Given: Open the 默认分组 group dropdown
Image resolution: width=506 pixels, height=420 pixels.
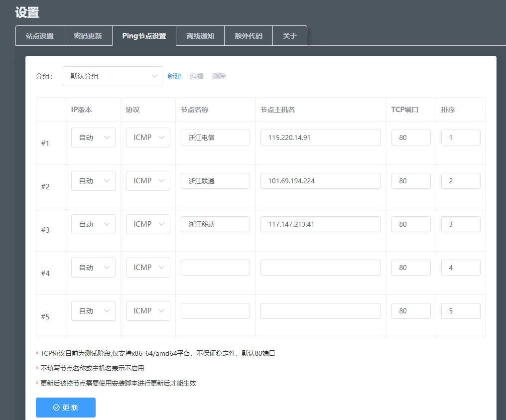Looking at the screenshot, I should 113,76.
